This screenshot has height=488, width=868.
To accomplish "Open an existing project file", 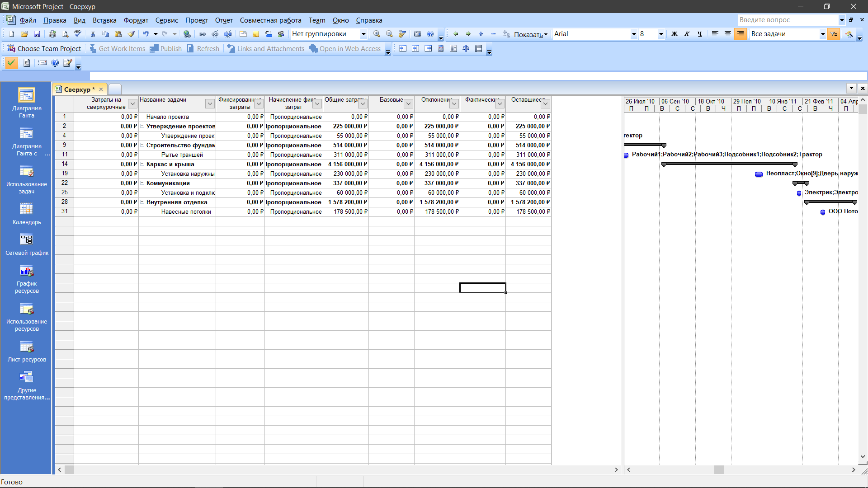I will pyautogui.click(x=24, y=34).
